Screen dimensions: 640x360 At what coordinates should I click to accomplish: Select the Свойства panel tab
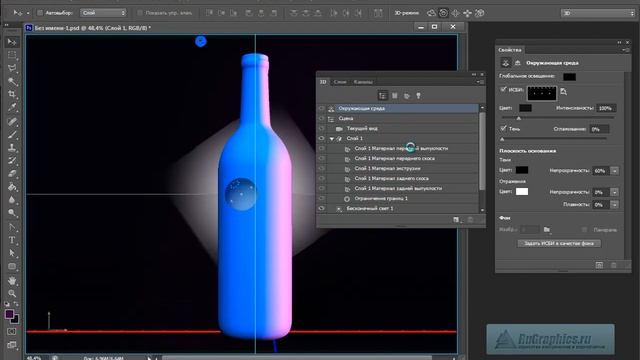(x=510, y=50)
